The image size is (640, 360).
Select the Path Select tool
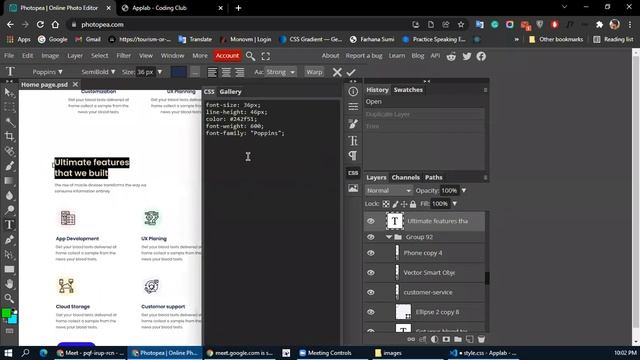click(9, 254)
